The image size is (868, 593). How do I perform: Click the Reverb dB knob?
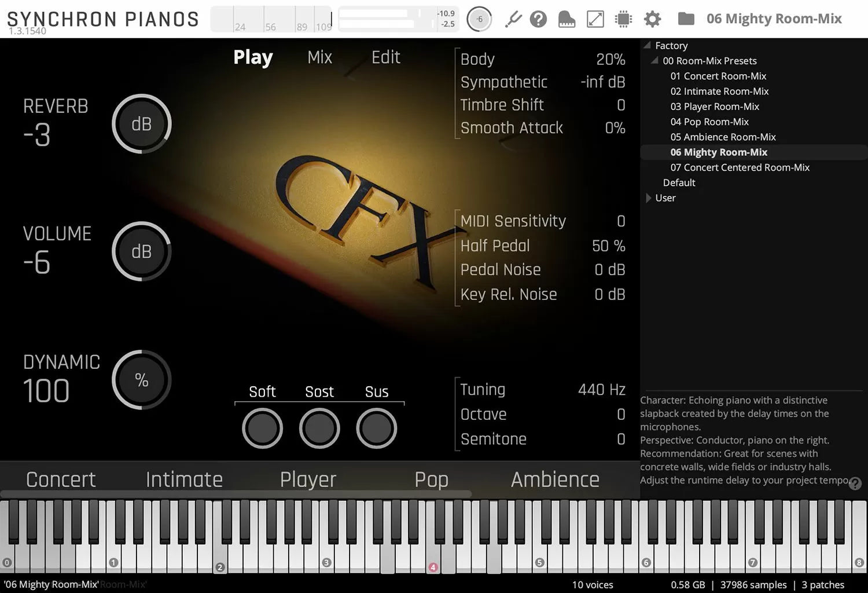click(141, 124)
